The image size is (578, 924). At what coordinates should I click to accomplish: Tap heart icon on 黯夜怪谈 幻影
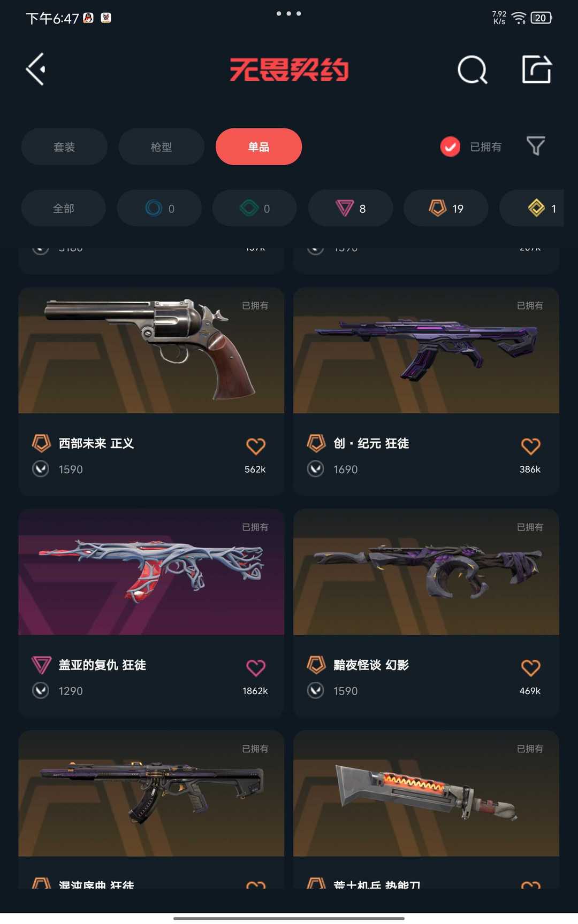[530, 667]
